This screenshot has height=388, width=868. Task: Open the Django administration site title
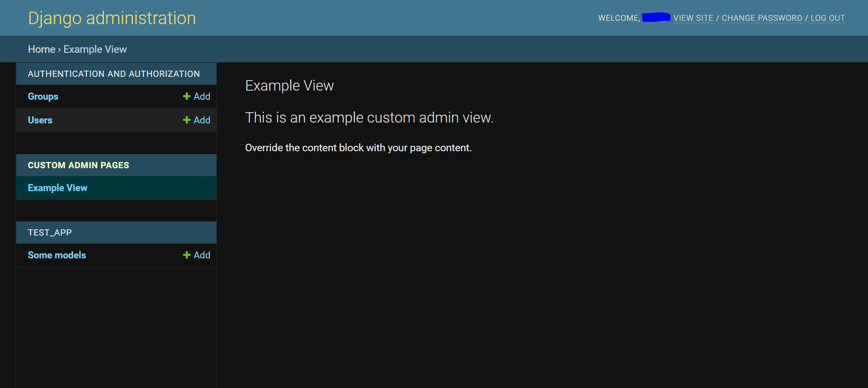pyautogui.click(x=112, y=18)
